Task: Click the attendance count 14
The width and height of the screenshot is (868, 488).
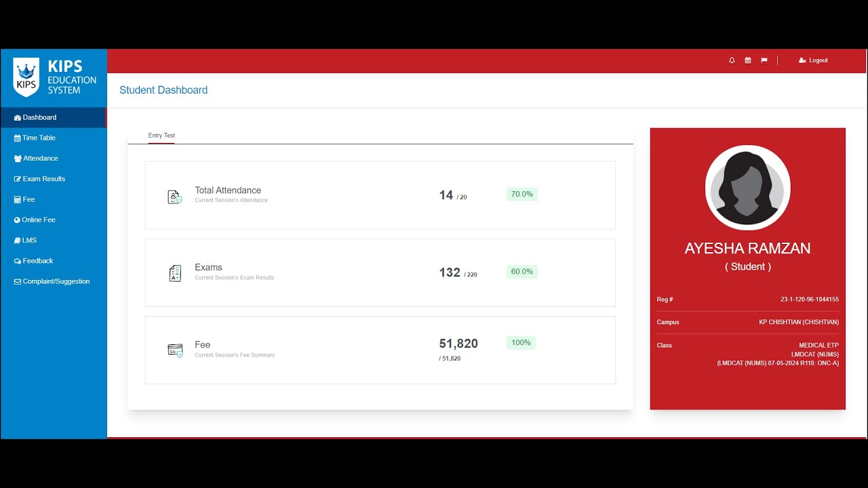Action: tap(446, 195)
